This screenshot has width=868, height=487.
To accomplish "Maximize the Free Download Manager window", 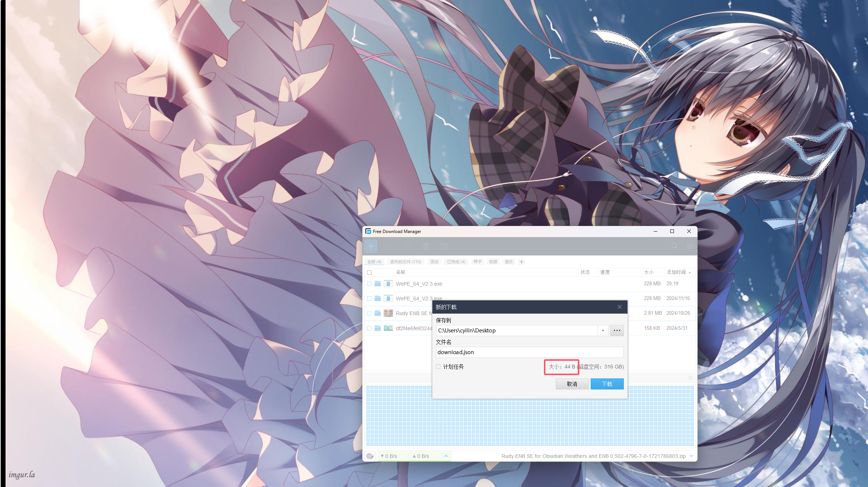I will point(672,231).
